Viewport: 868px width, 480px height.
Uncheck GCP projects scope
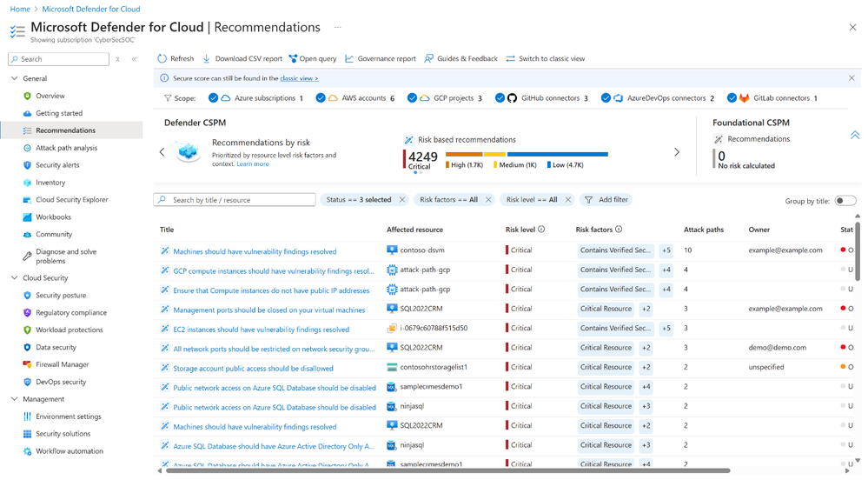412,98
